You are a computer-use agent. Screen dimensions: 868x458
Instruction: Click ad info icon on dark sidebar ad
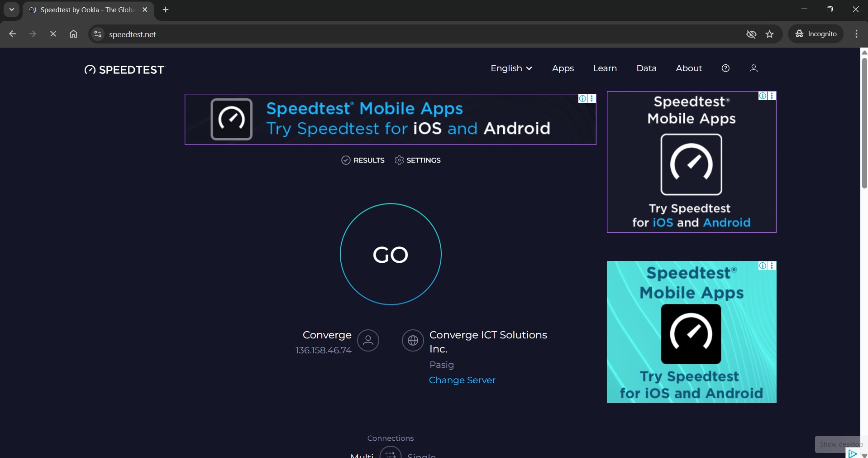pyautogui.click(x=763, y=96)
